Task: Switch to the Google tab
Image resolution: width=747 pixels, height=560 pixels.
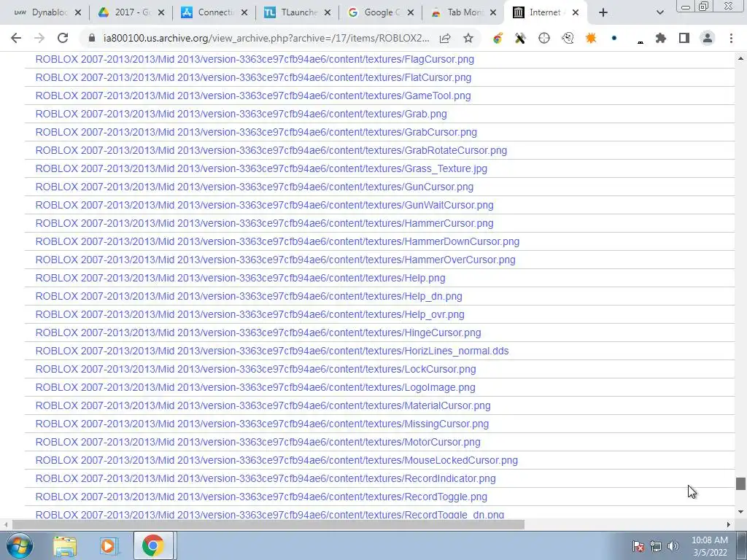Action: 374,12
